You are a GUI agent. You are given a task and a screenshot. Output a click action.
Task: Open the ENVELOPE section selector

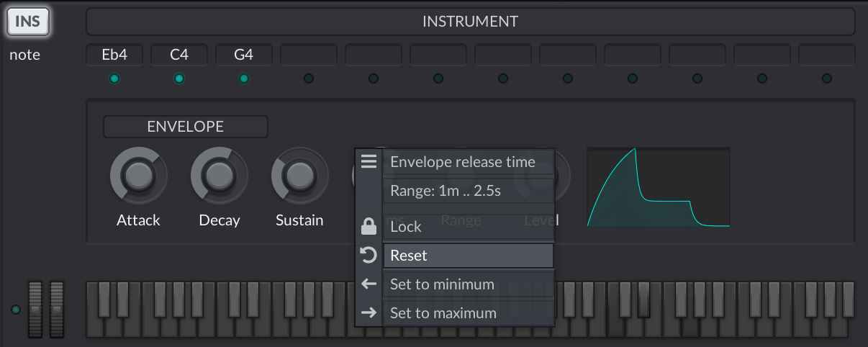coord(186,127)
